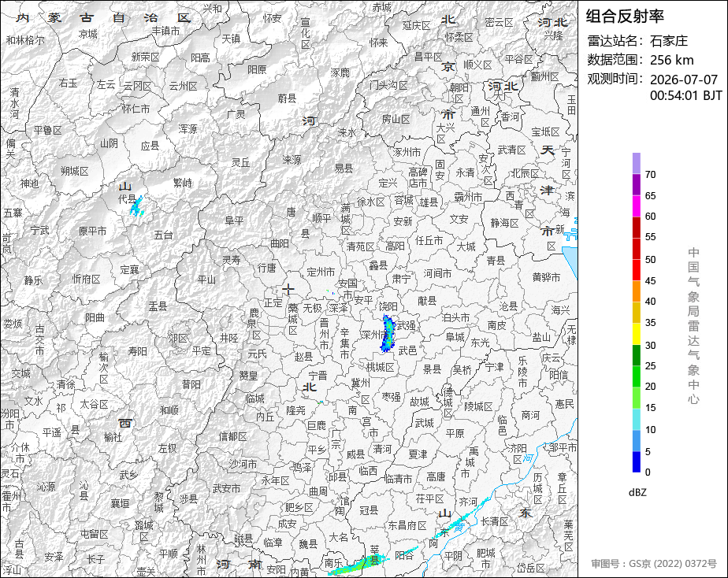
Task: Pick the dark purple 65–70 legend color
Action: (x=636, y=184)
